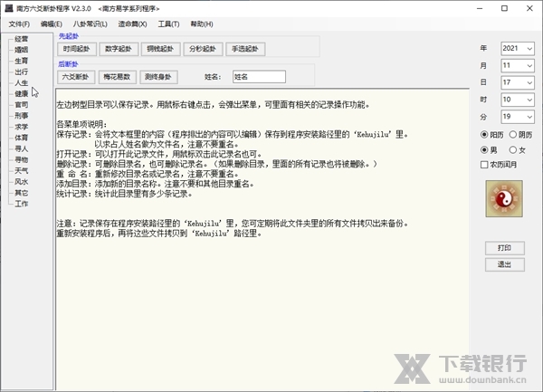The height and width of the screenshot is (392, 543).
Task: Select the 寻人 tree item
Action: coord(21,148)
